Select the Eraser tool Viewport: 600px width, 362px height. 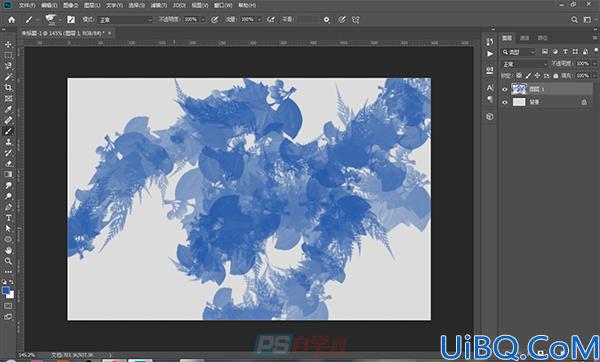point(8,164)
